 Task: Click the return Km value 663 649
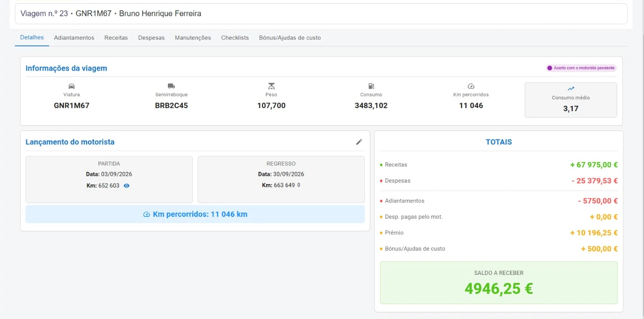click(x=285, y=185)
